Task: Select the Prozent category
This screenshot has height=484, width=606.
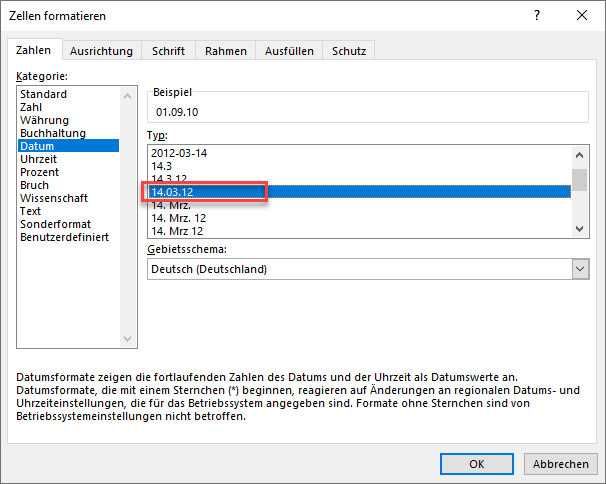Action: 68,172
